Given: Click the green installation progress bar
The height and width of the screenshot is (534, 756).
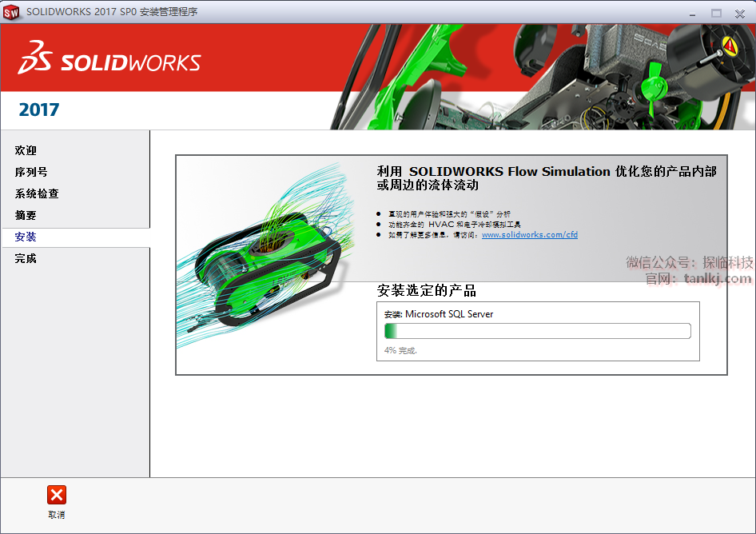Looking at the screenshot, I should pyautogui.click(x=537, y=331).
